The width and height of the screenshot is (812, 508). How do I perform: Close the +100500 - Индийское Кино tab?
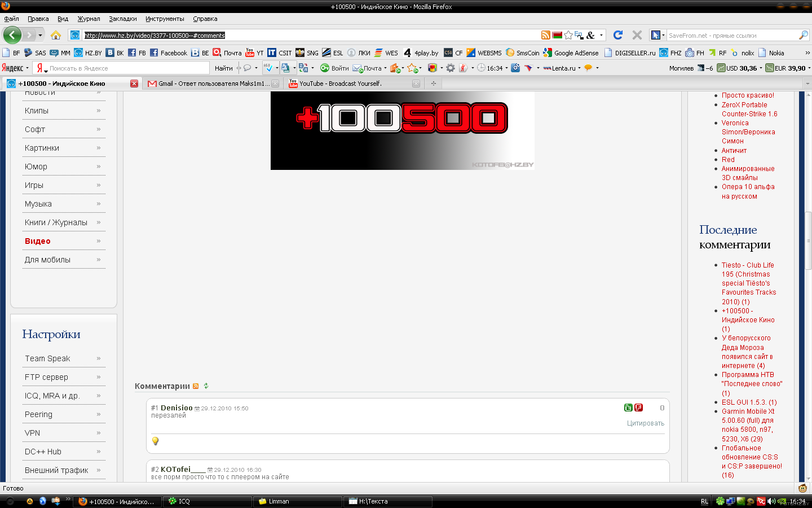(x=134, y=84)
